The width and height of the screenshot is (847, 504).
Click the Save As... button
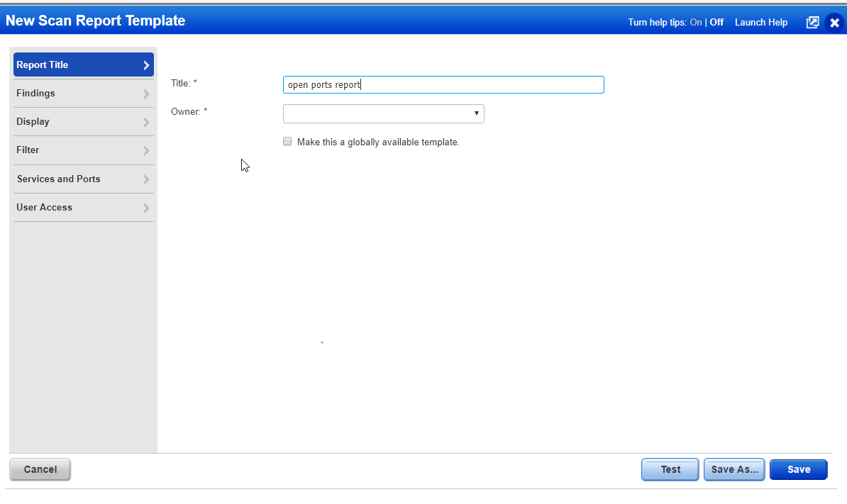click(734, 469)
